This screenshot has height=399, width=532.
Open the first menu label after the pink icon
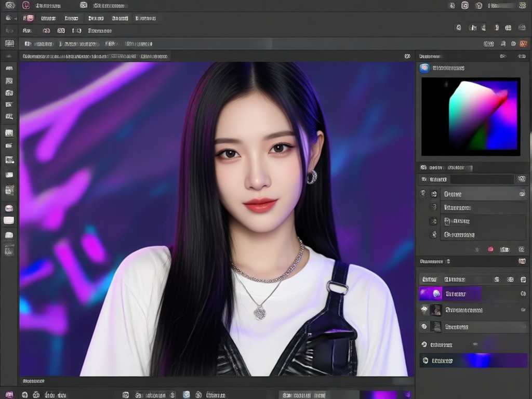point(48,18)
